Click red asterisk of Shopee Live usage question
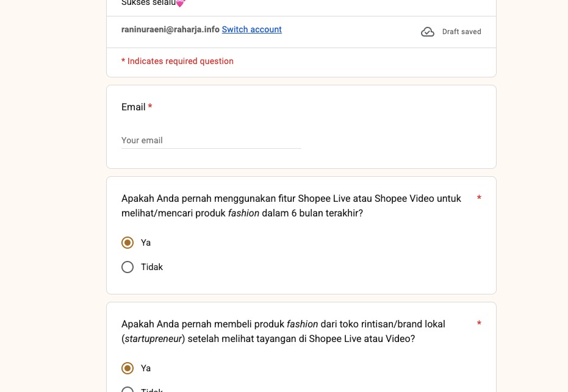Image resolution: width=568 pixels, height=392 pixels. (479, 198)
